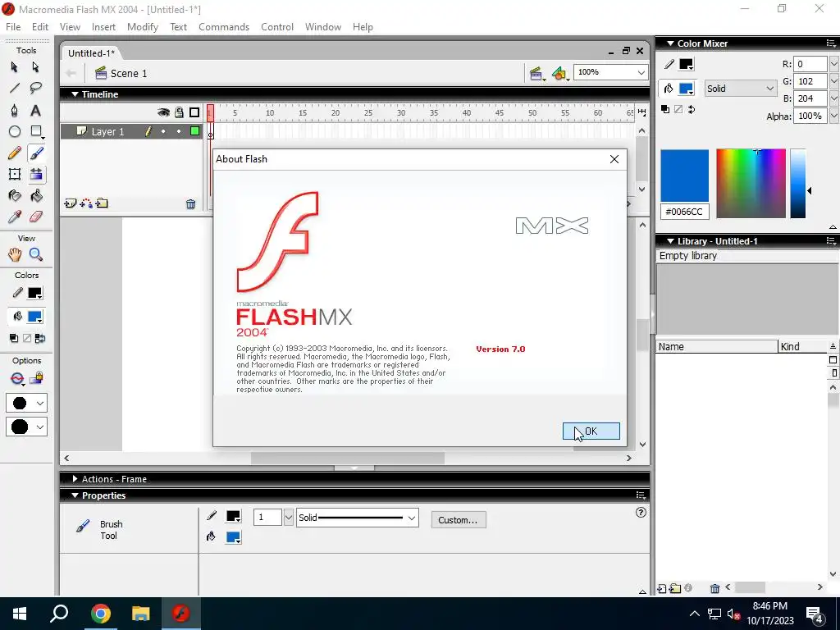This screenshot has height=630, width=840.
Task: Select the Lasso tool
Action: click(36, 88)
